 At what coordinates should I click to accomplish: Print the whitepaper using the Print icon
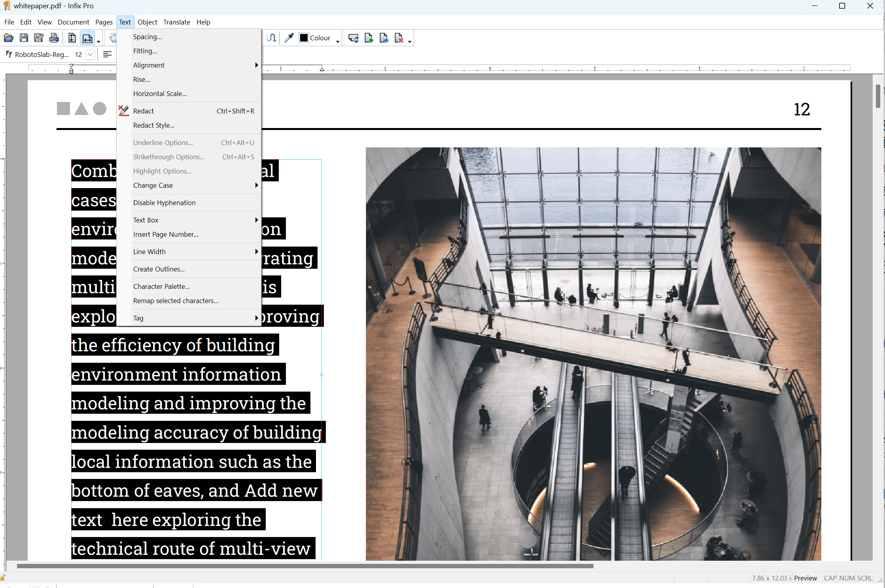click(x=54, y=38)
